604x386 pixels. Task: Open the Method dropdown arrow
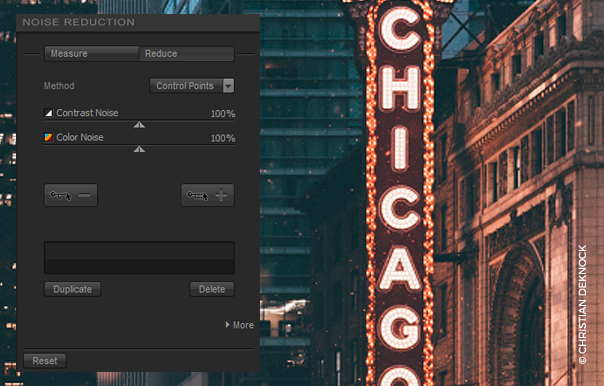[228, 86]
